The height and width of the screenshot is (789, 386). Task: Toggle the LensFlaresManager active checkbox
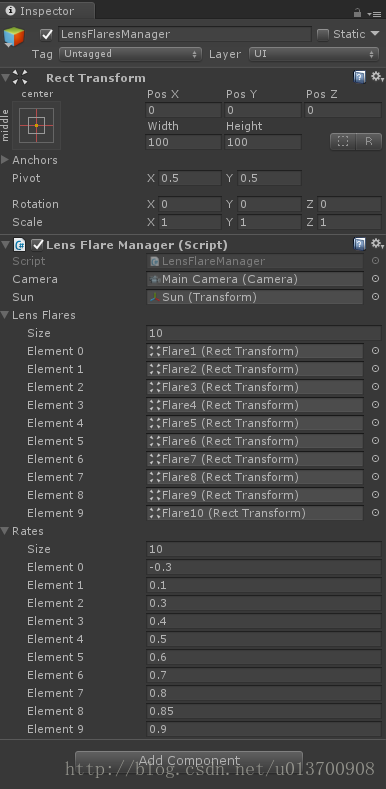(x=47, y=35)
